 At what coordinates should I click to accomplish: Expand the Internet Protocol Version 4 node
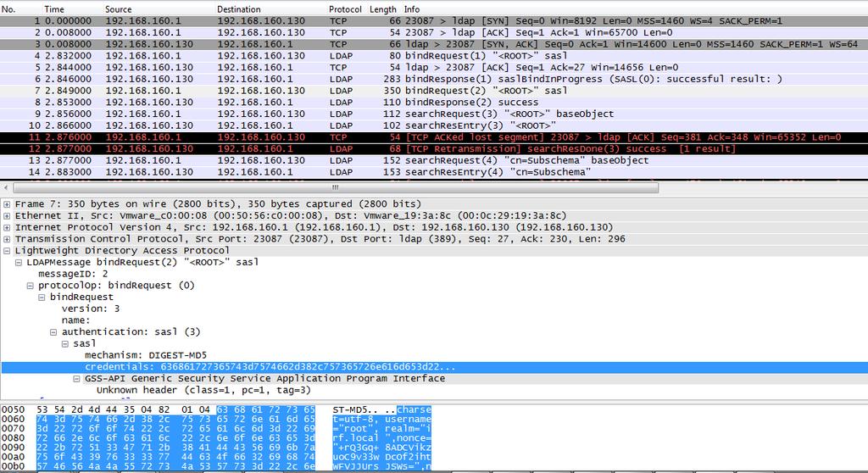point(7,228)
